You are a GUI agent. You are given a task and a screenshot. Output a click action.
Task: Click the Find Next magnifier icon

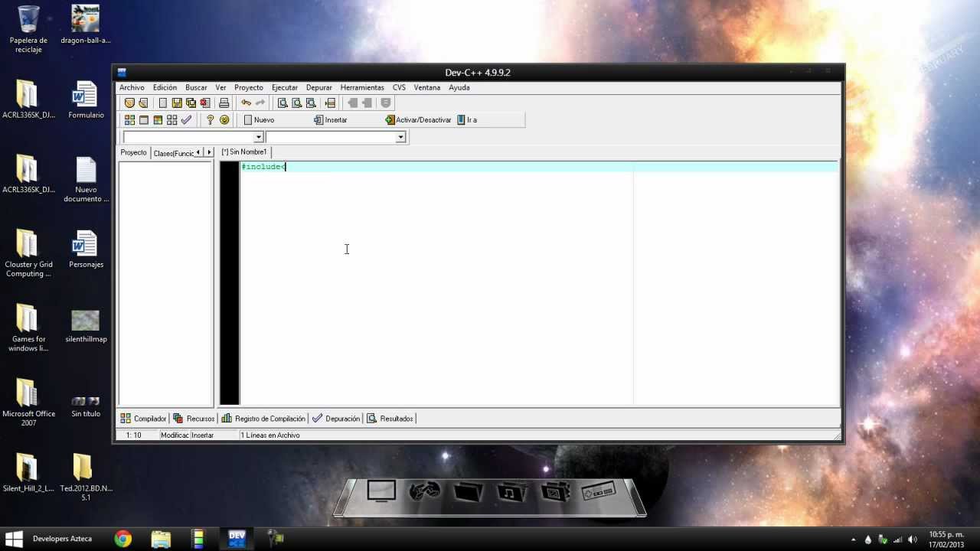[x=311, y=103]
